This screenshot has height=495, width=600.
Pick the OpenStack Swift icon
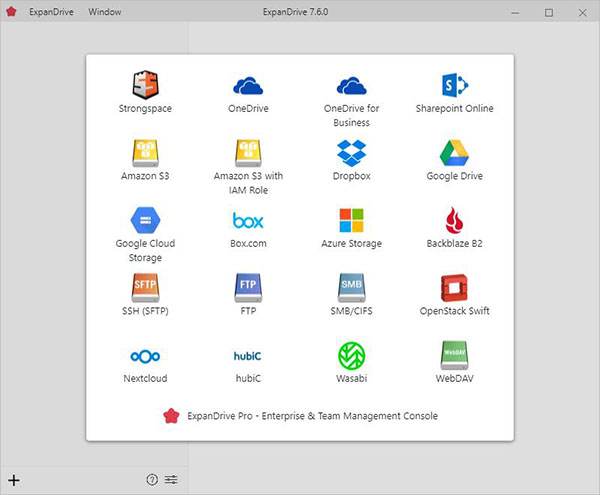pyautogui.click(x=455, y=288)
